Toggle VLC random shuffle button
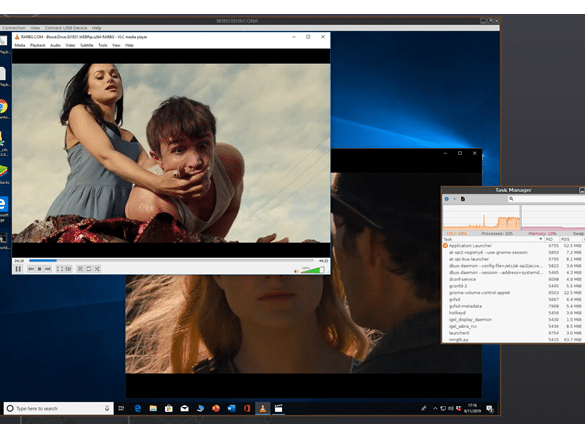 (x=97, y=269)
